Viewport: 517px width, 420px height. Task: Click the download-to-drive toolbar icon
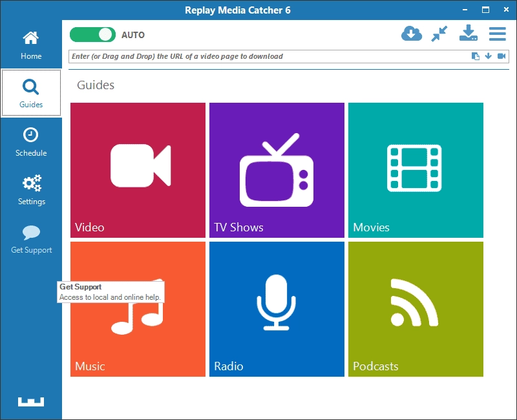coord(468,33)
